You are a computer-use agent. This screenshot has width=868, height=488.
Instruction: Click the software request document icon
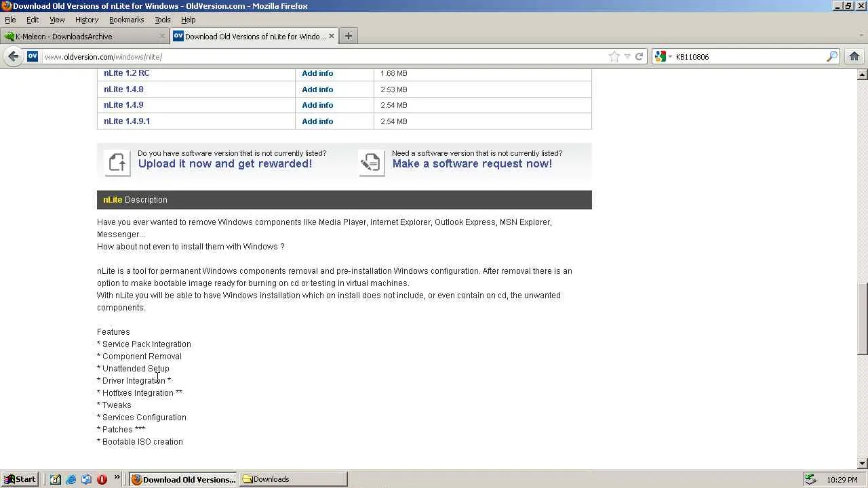tap(371, 163)
